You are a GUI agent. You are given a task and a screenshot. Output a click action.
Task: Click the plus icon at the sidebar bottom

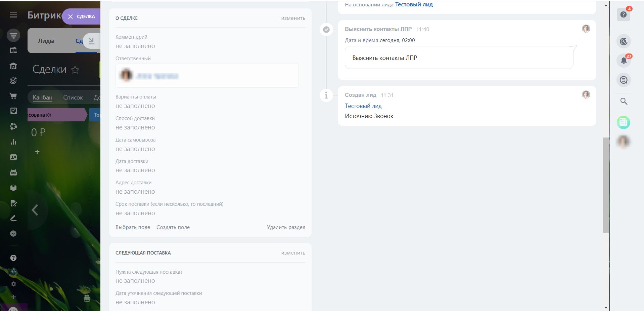point(13,297)
